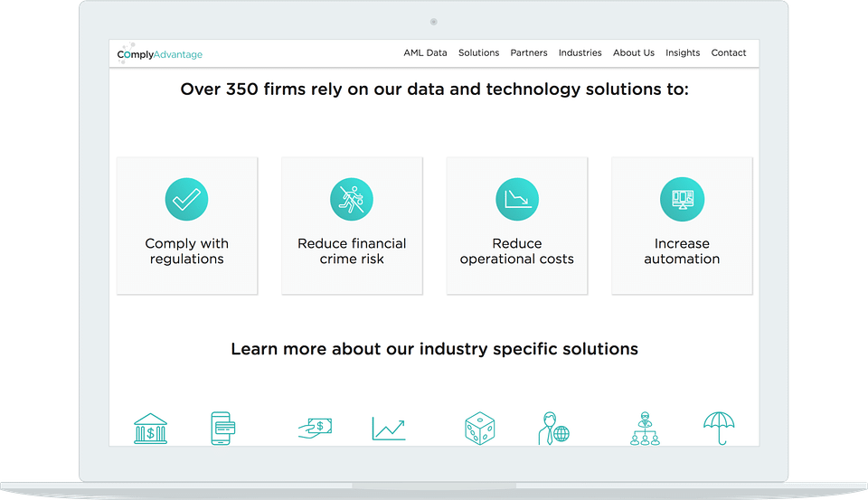
Task: Click the dice gambling industry icon
Action: [479, 428]
